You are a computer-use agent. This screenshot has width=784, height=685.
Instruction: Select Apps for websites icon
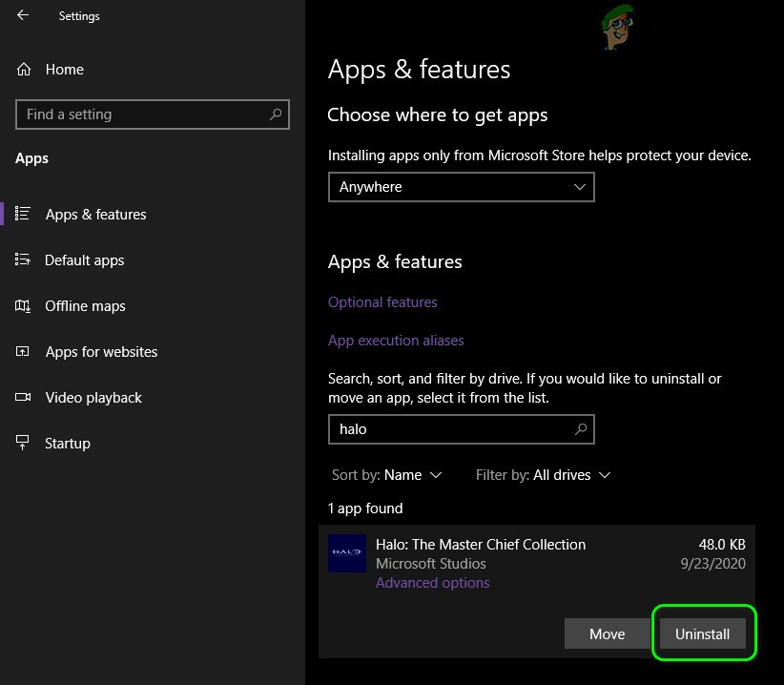24,351
